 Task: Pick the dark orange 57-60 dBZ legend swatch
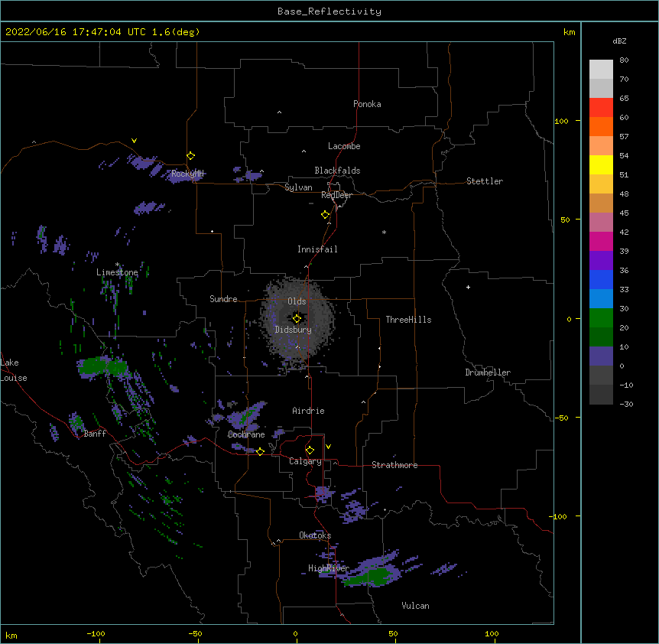pyautogui.click(x=601, y=126)
